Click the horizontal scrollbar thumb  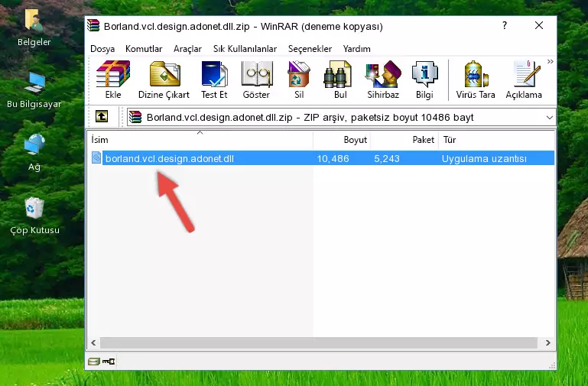coord(319,342)
